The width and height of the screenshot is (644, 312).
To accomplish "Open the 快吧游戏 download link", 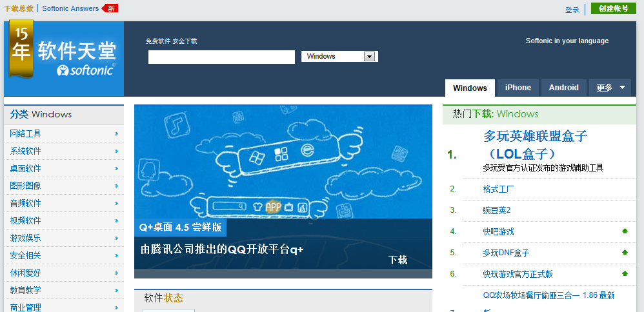I will [x=499, y=231].
